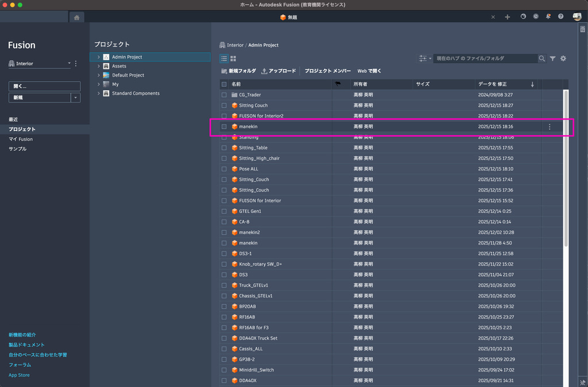Click the Home tab icon
This screenshot has height=387, width=588.
pyautogui.click(x=76, y=17)
